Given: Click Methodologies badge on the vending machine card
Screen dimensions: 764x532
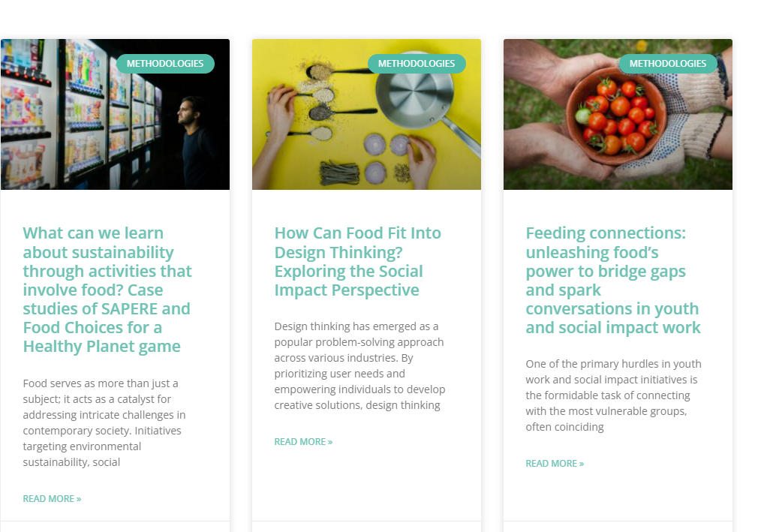Looking at the screenshot, I should pyautogui.click(x=165, y=64).
